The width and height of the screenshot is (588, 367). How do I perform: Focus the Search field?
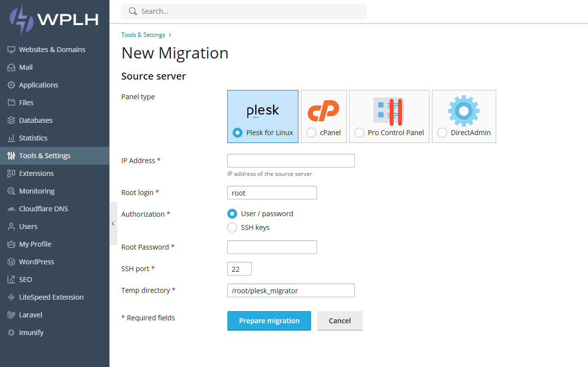(x=244, y=11)
